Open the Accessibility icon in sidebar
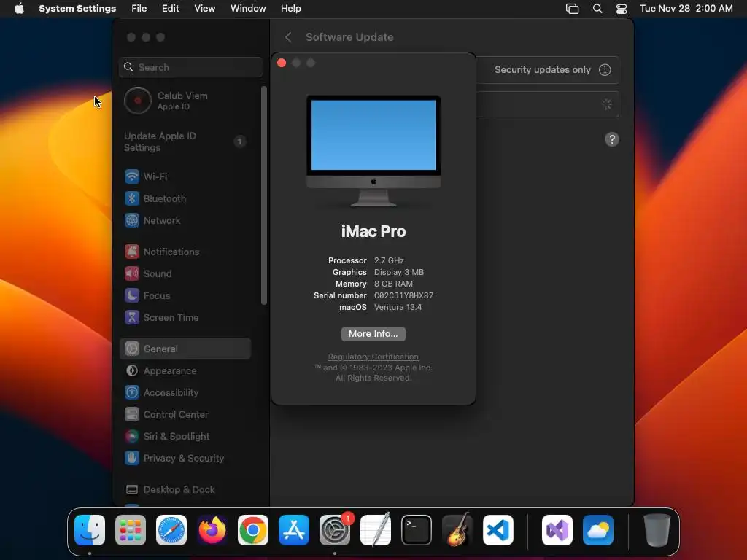Image resolution: width=747 pixels, height=560 pixels. click(x=132, y=393)
